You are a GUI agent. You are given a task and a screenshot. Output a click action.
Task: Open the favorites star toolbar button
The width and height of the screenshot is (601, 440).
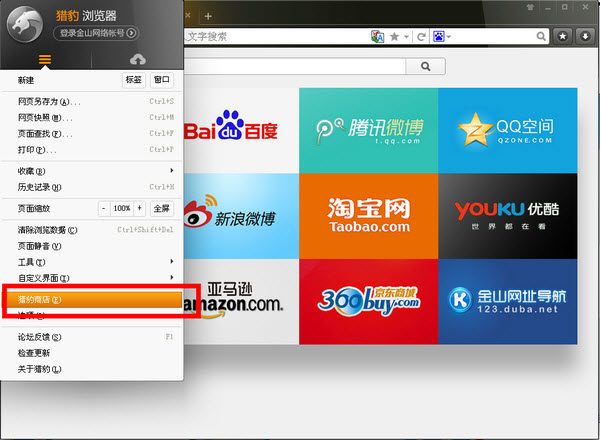(562, 36)
